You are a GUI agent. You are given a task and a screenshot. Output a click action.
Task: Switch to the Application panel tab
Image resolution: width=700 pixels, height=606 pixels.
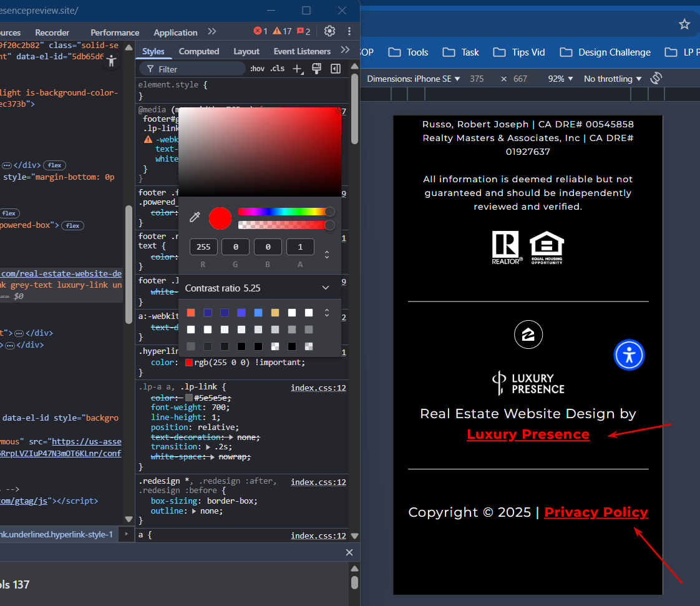175,32
